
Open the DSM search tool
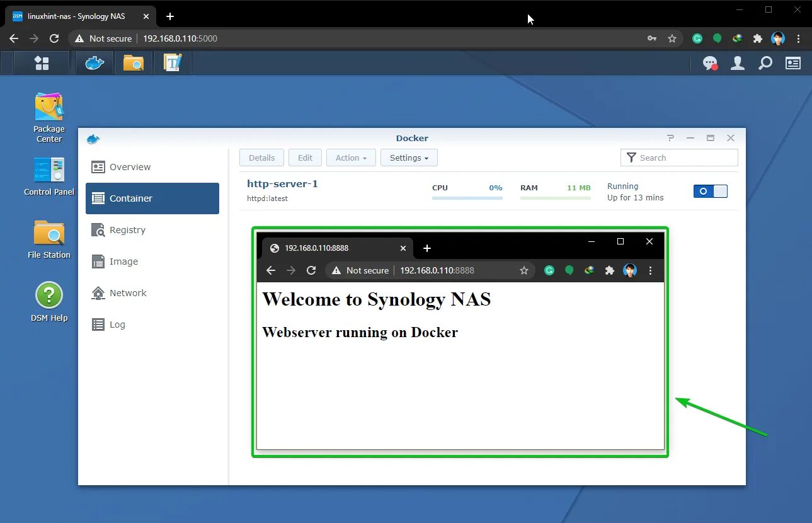(x=765, y=63)
